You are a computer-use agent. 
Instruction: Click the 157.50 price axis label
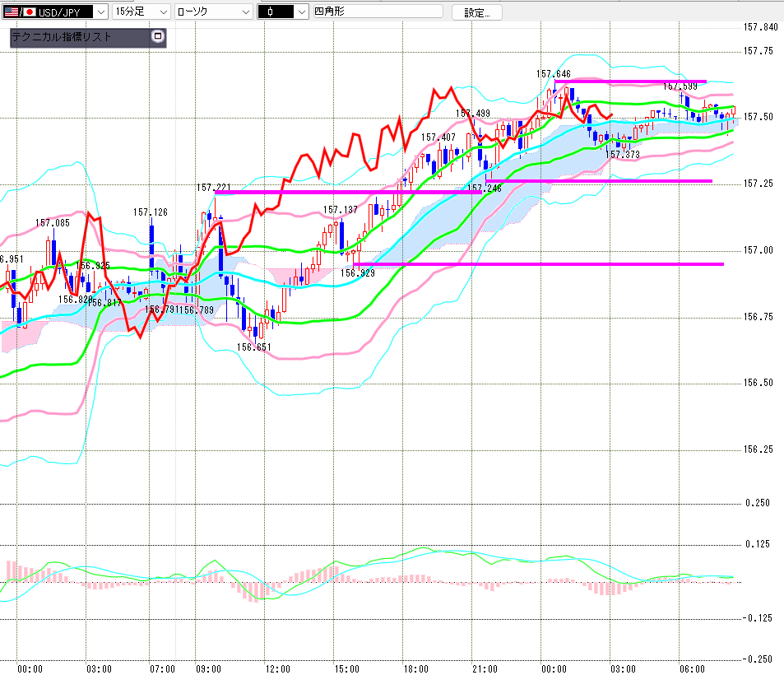click(758, 117)
